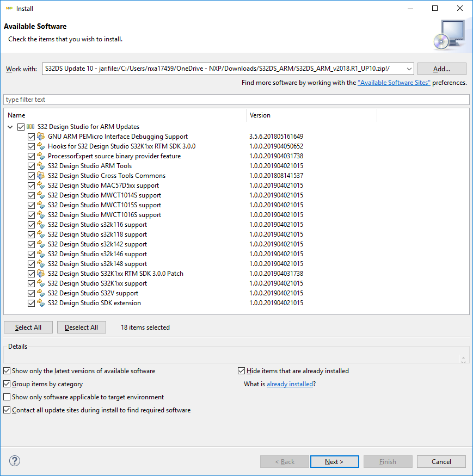This screenshot has height=476, width=473.
Task: Click the MWCT1015S support feature icon
Action: coord(41,205)
